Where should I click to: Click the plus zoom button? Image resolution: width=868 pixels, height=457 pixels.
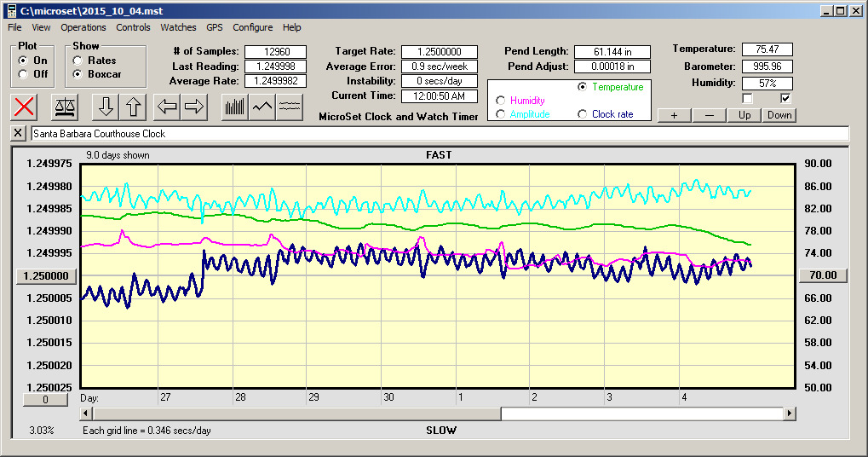(675, 114)
